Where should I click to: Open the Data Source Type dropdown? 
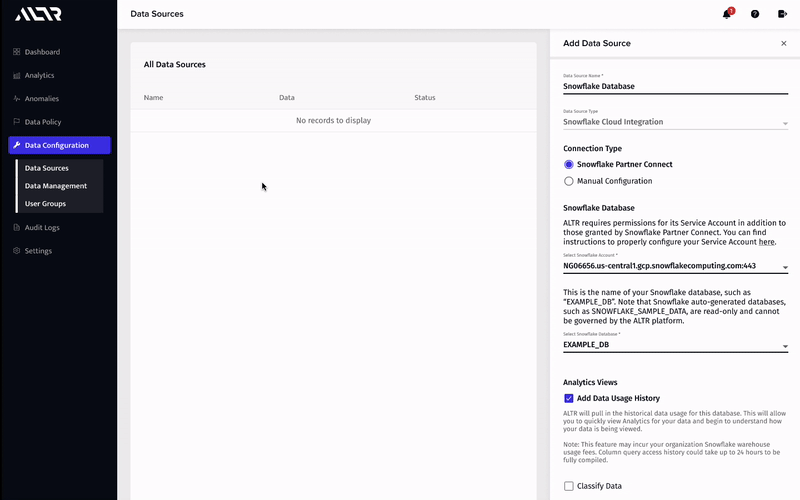[676, 122]
